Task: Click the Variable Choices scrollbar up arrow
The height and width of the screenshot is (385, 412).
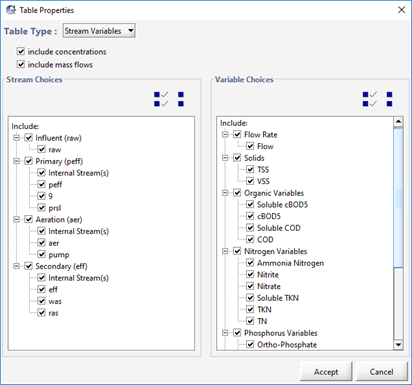Action: (398, 122)
